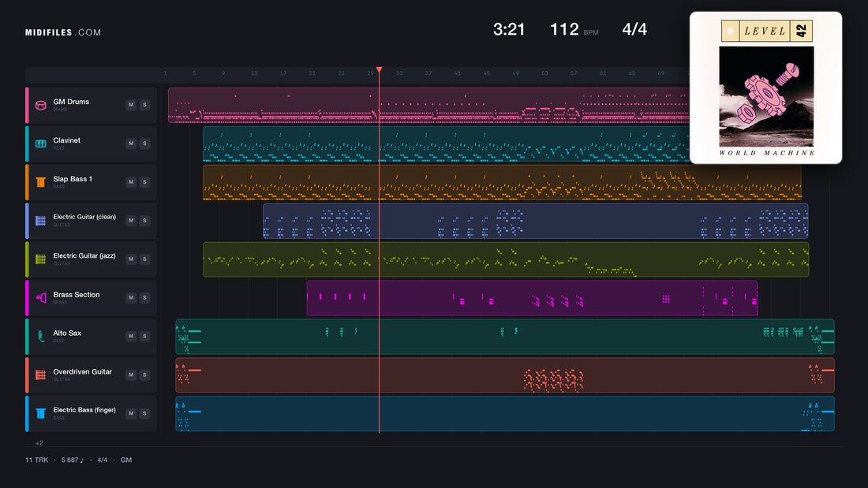
Task: Mute the Alto Sax track
Action: (131, 336)
